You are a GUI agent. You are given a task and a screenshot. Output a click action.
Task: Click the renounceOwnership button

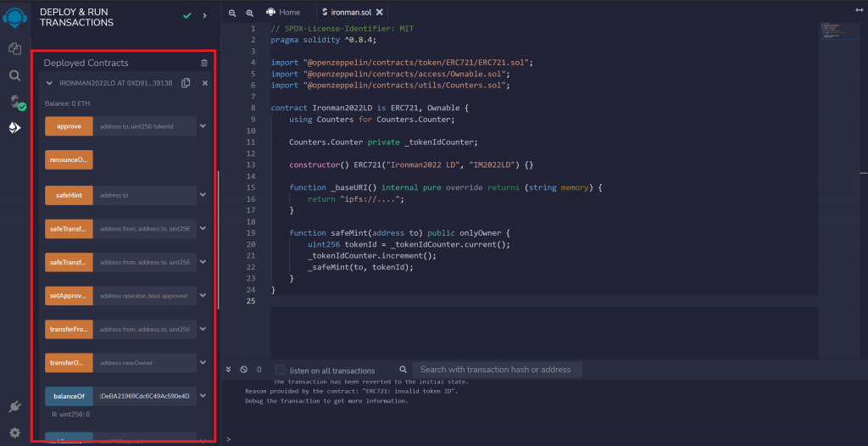coord(69,159)
